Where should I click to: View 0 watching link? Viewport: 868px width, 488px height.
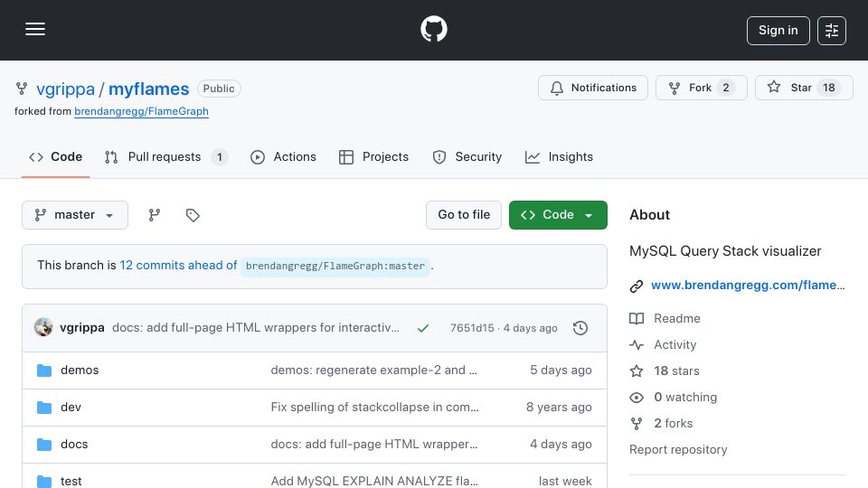(x=685, y=398)
